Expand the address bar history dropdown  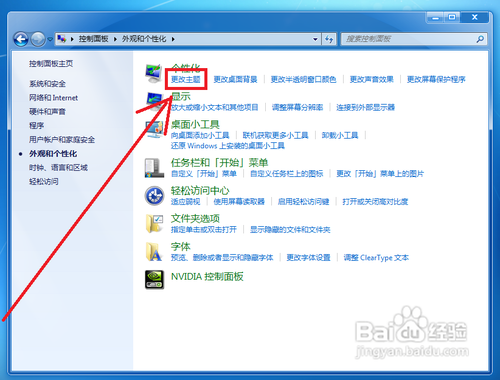pyautogui.click(x=315, y=39)
